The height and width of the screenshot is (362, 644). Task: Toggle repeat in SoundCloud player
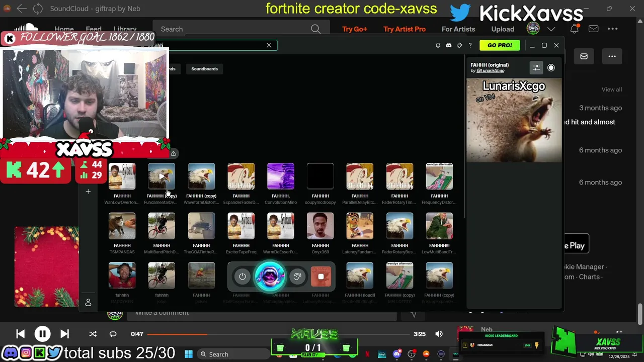pos(113,334)
